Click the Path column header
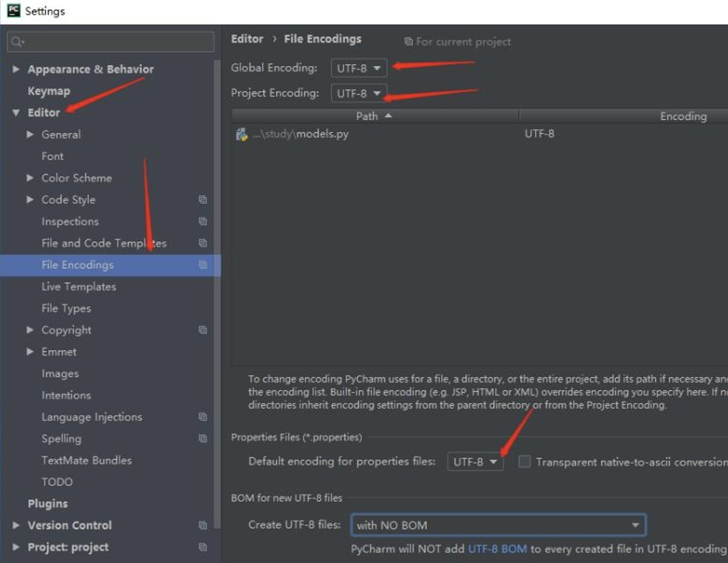Screen dimensions: 728x563 pos(375,116)
